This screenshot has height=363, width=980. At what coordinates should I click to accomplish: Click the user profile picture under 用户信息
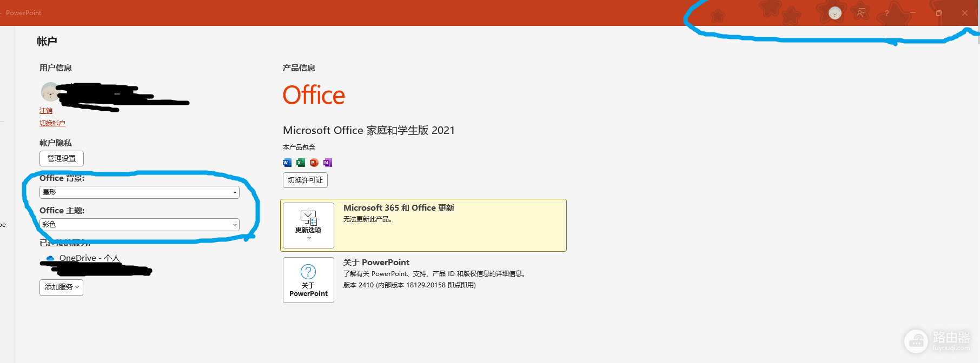click(50, 92)
